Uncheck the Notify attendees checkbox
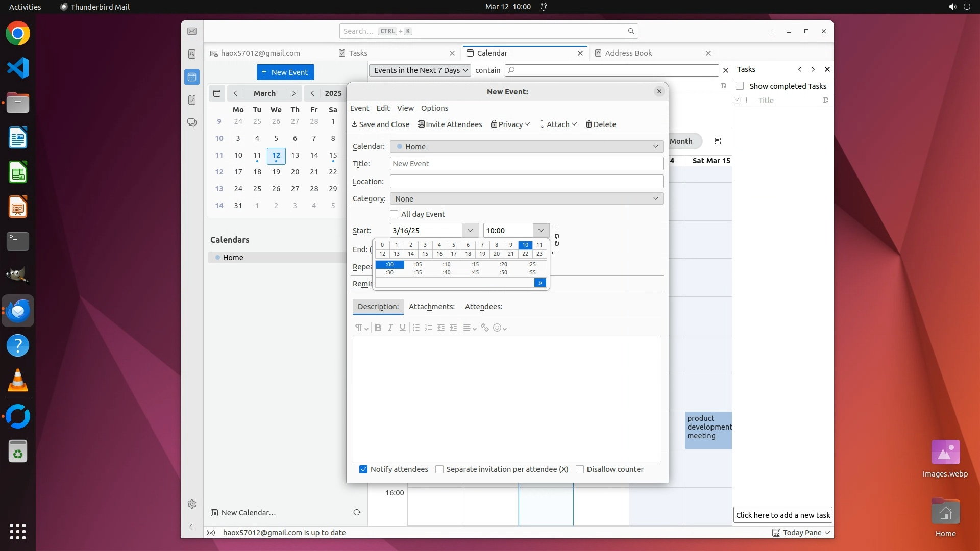Viewport: 980px width, 551px height. 363,469
